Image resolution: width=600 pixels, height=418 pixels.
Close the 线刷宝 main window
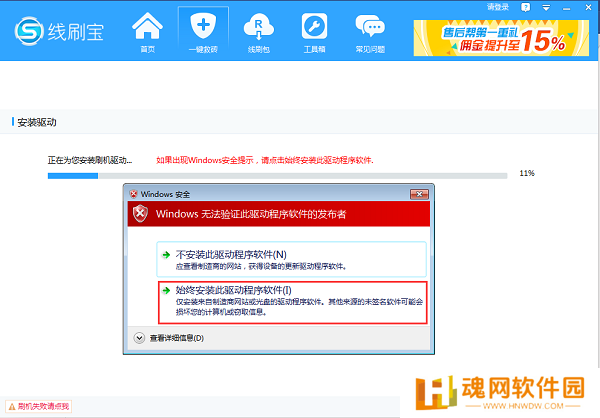tap(588, 7)
